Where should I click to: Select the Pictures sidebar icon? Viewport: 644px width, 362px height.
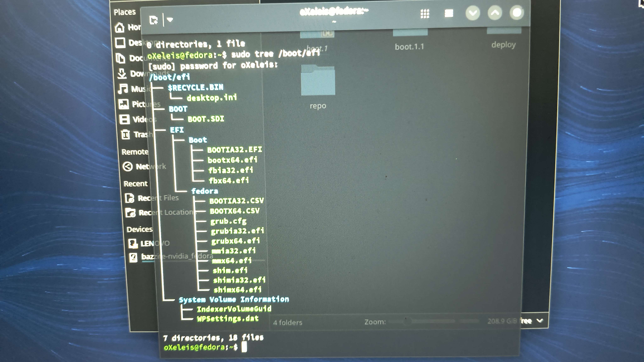coord(123,104)
